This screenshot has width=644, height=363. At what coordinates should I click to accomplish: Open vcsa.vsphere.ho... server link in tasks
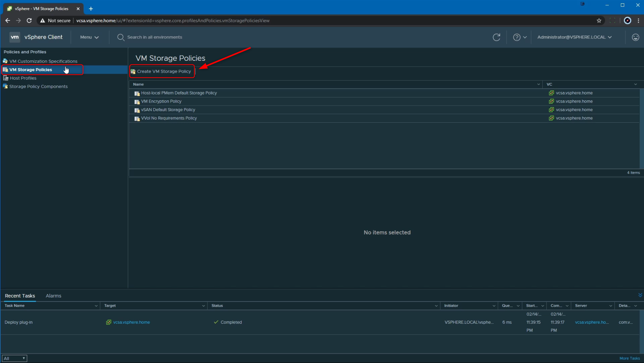(x=592, y=322)
